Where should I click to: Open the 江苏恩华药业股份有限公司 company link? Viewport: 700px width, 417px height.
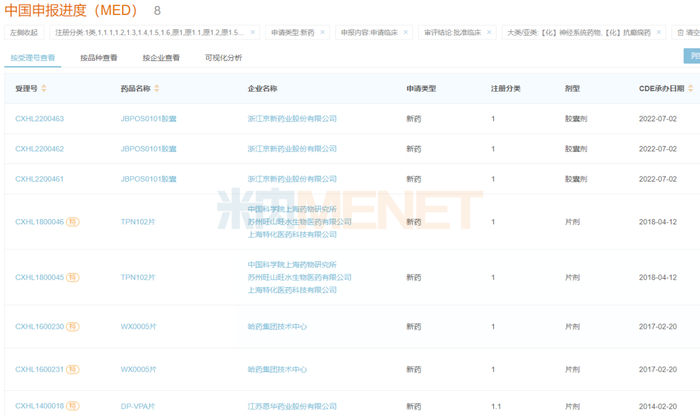pyautogui.click(x=292, y=406)
